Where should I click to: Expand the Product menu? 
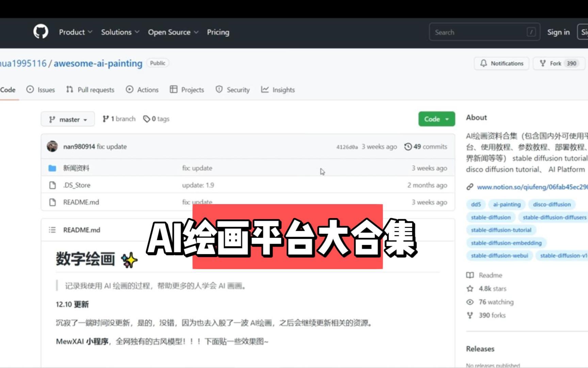coord(76,32)
